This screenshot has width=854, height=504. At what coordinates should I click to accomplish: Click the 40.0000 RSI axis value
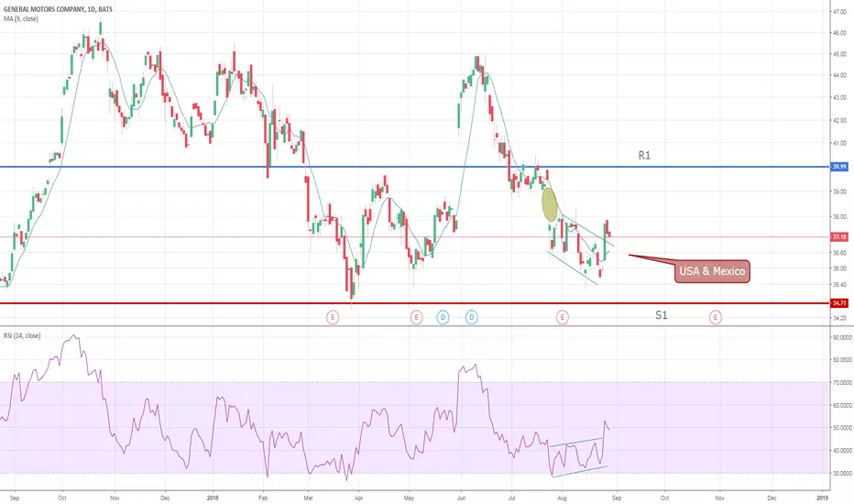click(x=842, y=451)
